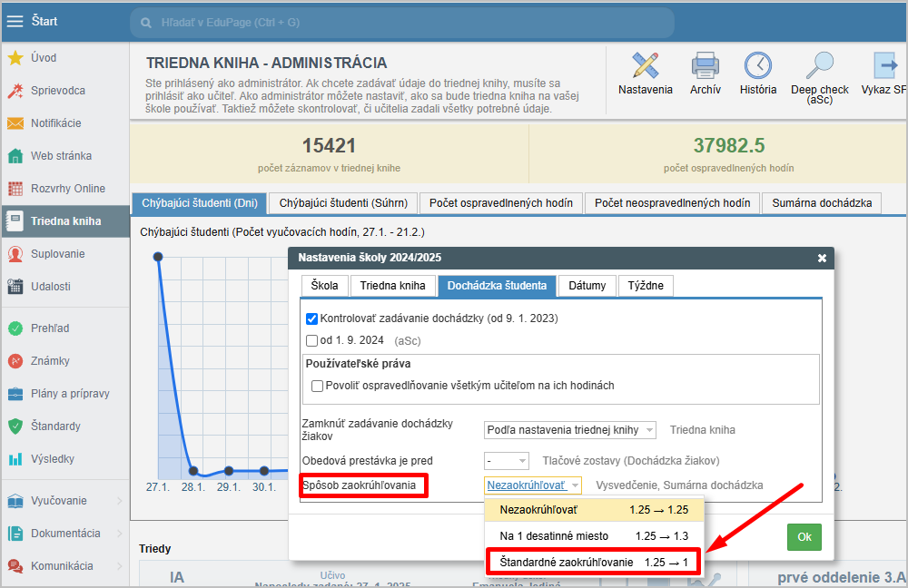Image resolution: width=908 pixels, height=588 pixels.
Task: Open the hamburger menu next to Štart
Action: click(15, 22)
